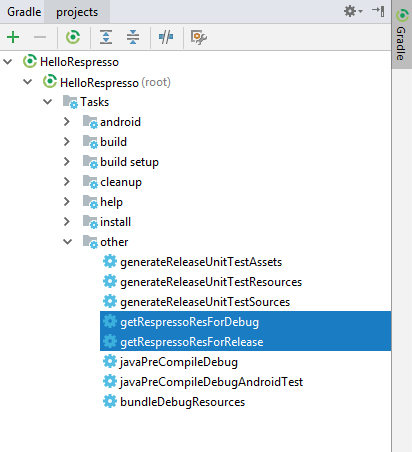Refresh all Gradle projects

[73, 37]
